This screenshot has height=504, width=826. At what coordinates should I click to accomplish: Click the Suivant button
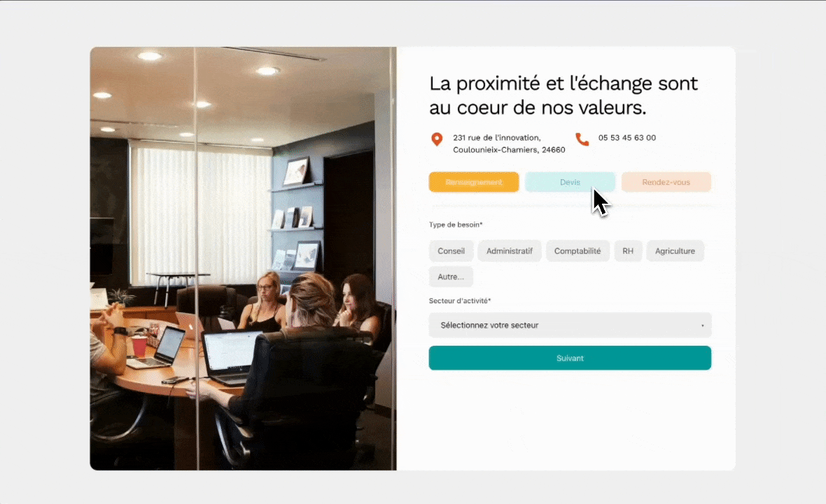point(570,358)
